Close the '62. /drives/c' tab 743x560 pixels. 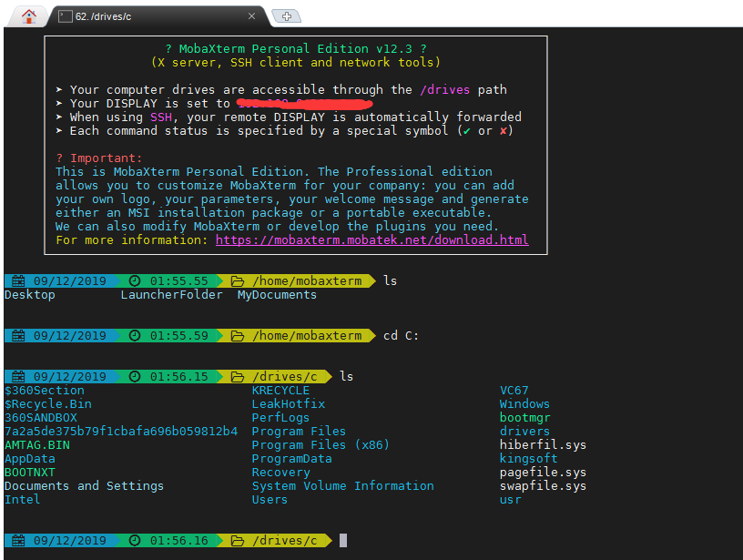click(251, 16)
